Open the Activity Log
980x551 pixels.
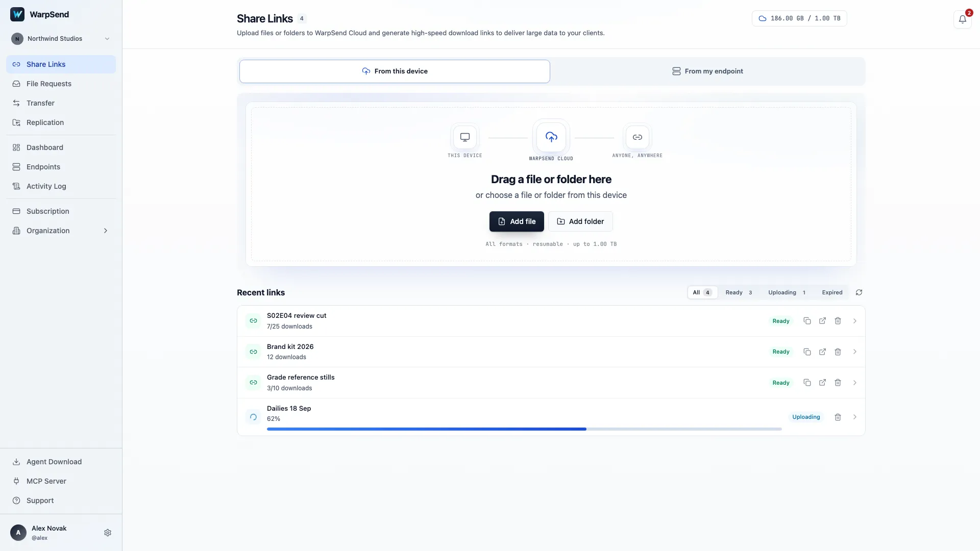click(61, 186)
